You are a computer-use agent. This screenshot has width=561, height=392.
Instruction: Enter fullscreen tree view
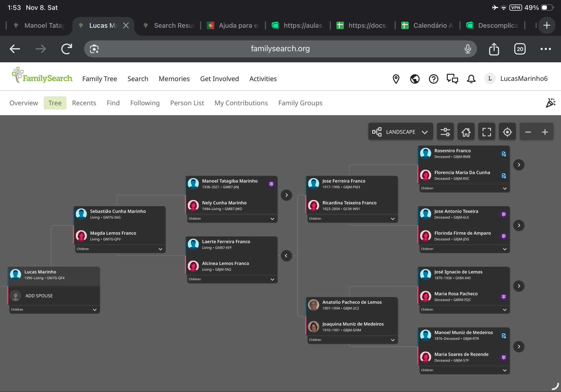tap(487, 132)
